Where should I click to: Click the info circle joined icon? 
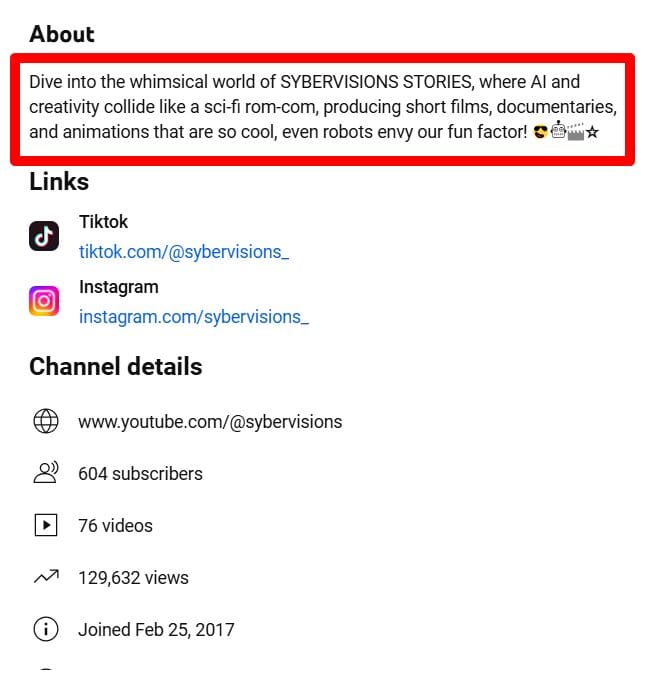click(46, 629)
